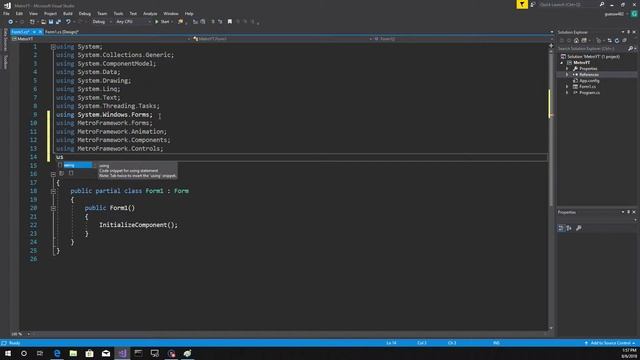Select the Solution 'MetroYT' root node
This screenshot has height=360, width=640.
point(590,57)
